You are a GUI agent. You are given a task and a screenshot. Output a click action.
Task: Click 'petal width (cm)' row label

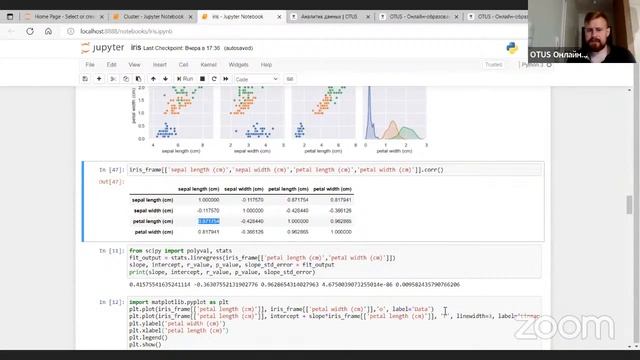click(x=154, y=232)
